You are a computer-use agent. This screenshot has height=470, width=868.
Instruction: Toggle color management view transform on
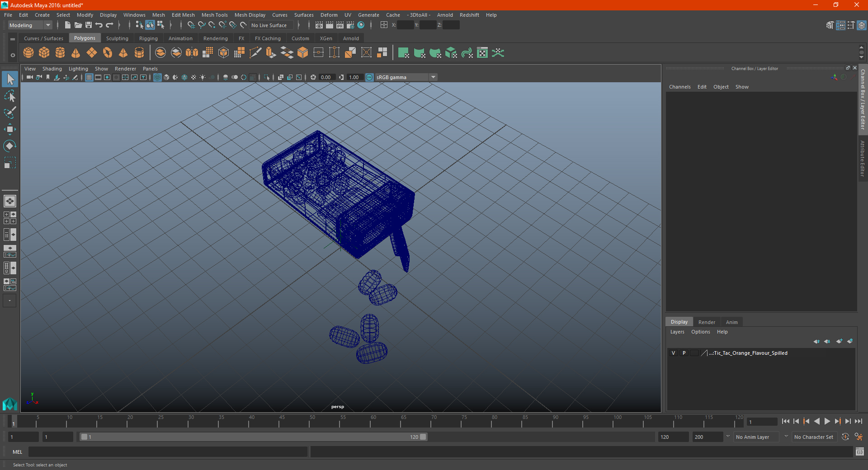[x=369, y=77]
